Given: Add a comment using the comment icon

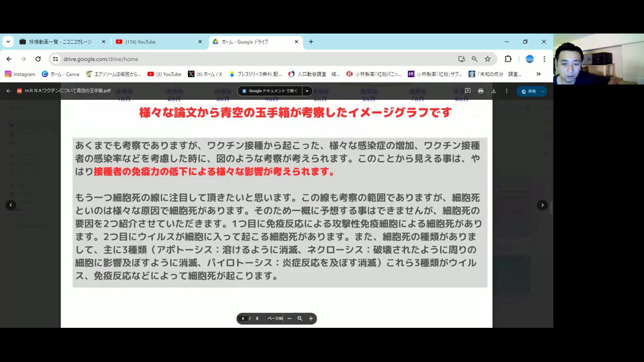Looking at the screenshot, I should (468, 90).
